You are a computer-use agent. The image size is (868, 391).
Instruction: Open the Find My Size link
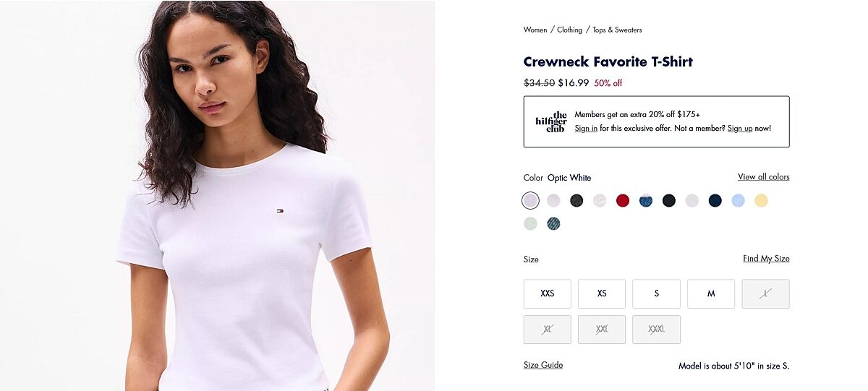pyautogui.click(x=766, y=259)
